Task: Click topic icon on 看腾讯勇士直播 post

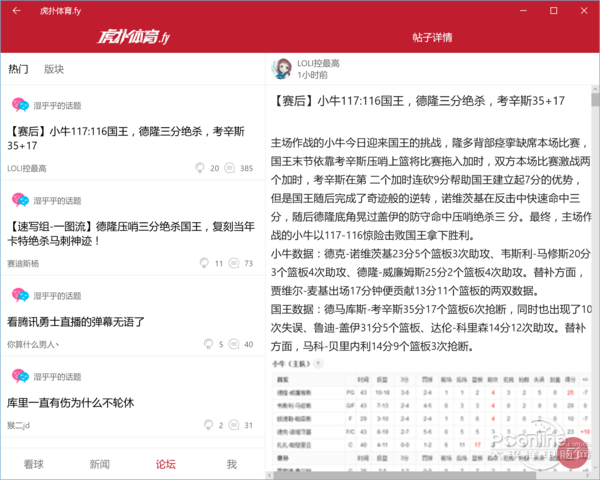Action: (19, 294)
